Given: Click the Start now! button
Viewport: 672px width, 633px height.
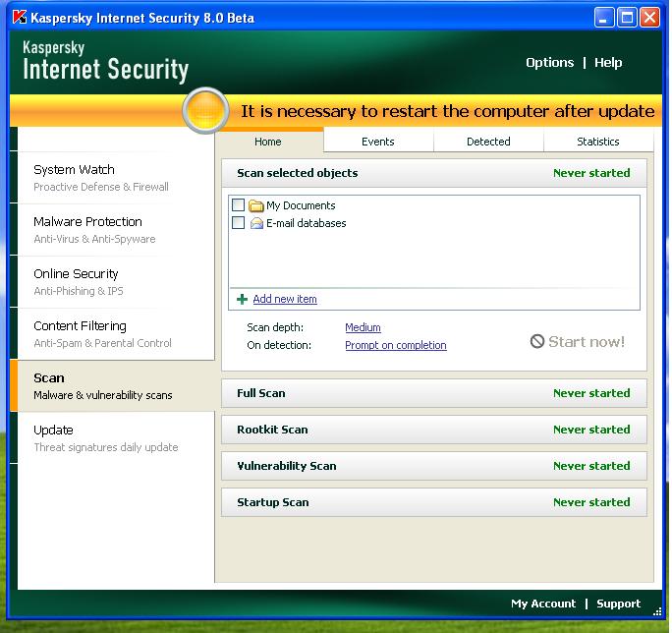Looking at the screenshot, I should click(578, 341).
